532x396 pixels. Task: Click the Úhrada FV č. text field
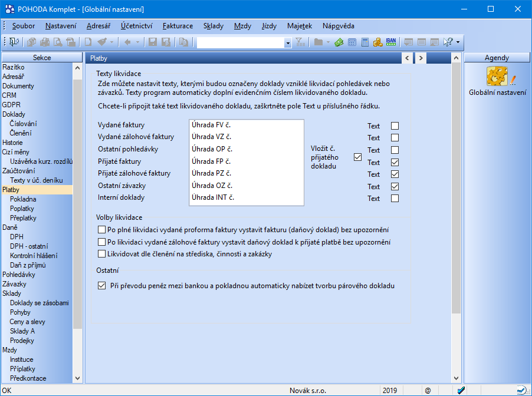tap(247, 125)
